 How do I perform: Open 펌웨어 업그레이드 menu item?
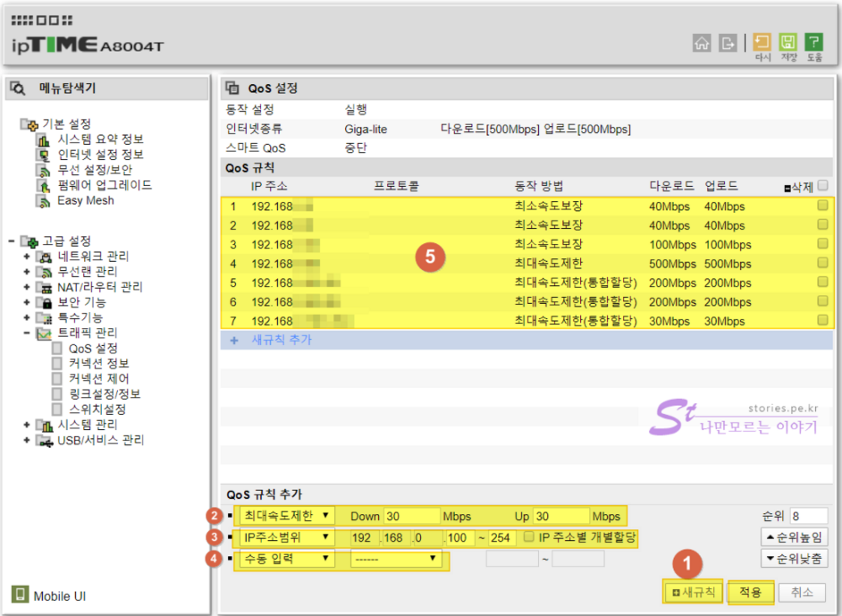point(104,185)
